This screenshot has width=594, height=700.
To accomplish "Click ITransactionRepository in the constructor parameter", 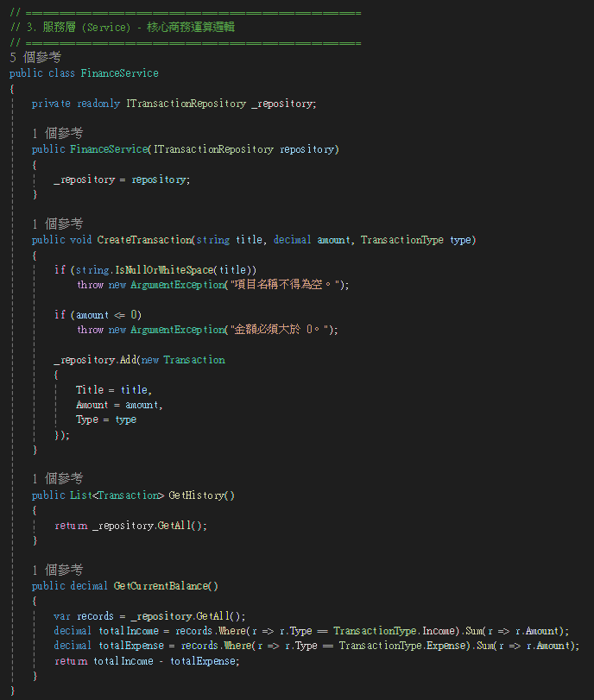I will click(213, 149).
